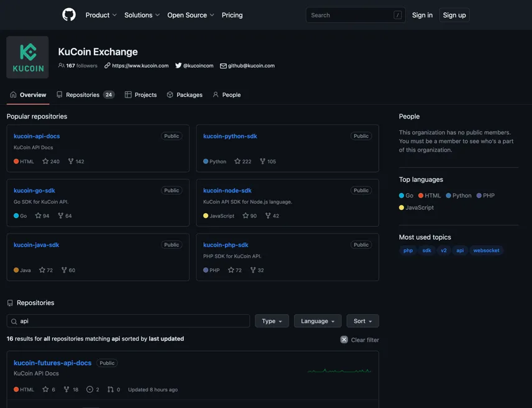Click the GitHub Octocat logo
Viewport: 532px width, 408px height.
pos(69,15)
